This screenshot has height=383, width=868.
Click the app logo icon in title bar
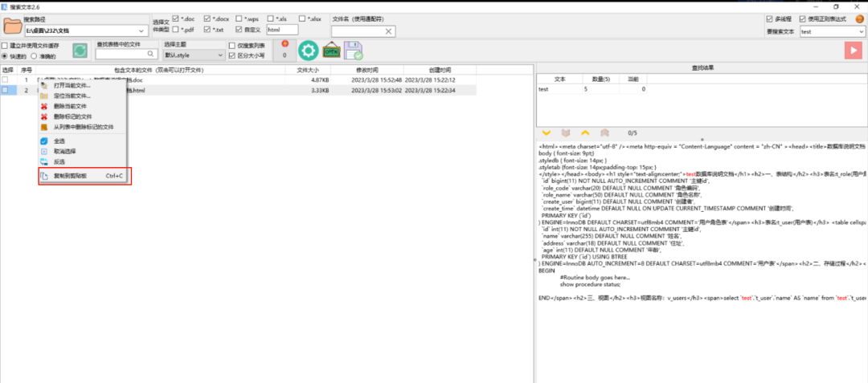5,6
